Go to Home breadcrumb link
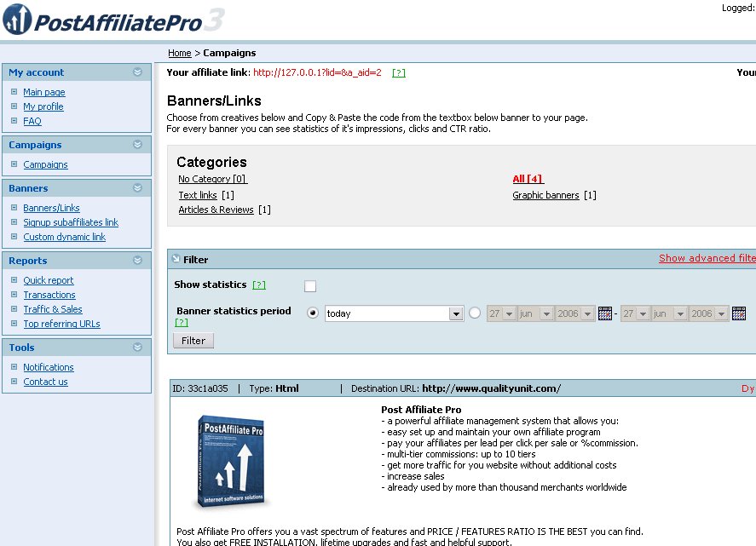The image size is (756, 546). pyautogui.click(x=179, y=53)
